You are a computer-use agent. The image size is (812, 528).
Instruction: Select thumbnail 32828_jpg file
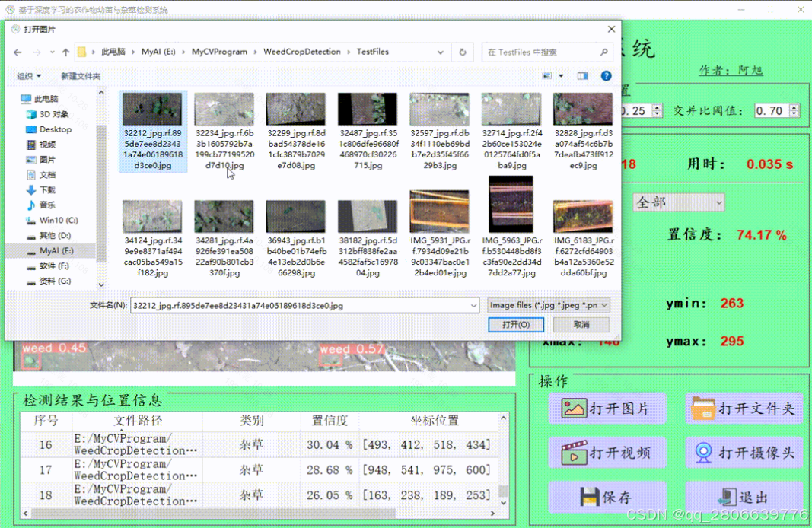pos(583,131)
